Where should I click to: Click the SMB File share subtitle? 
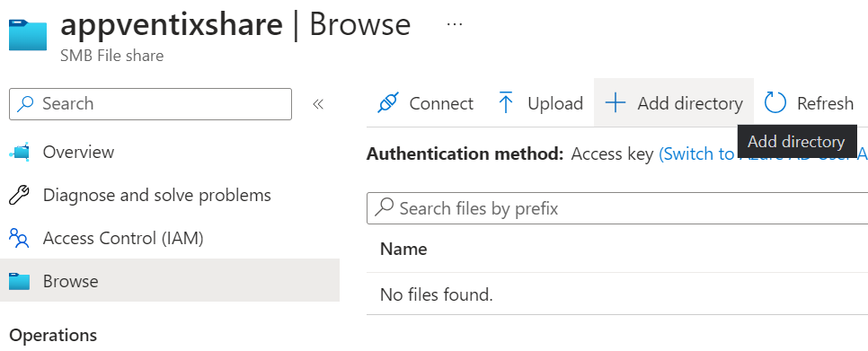coord(111,57)
